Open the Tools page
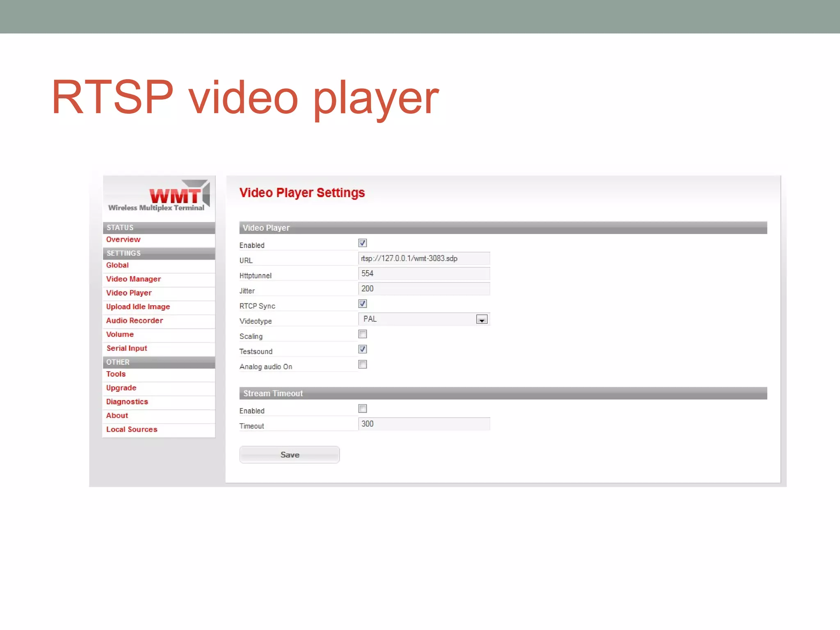This screenshot has width=840, height=630. pos(116,374)
